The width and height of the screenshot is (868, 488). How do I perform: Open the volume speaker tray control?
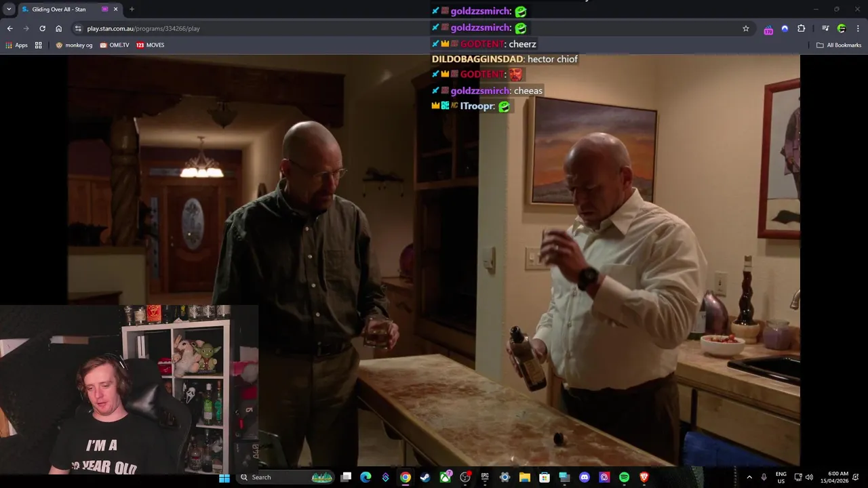(809, 477)
